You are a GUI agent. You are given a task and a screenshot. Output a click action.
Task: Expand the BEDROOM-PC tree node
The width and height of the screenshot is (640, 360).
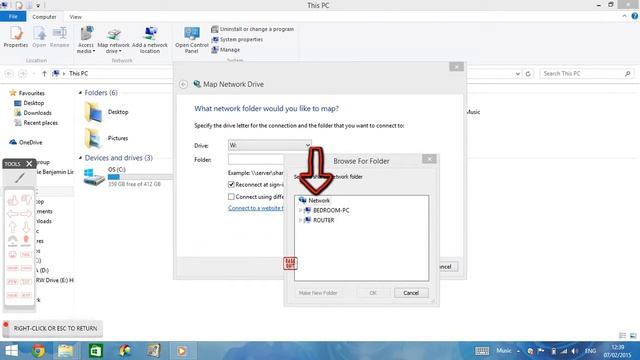point(300,210)
